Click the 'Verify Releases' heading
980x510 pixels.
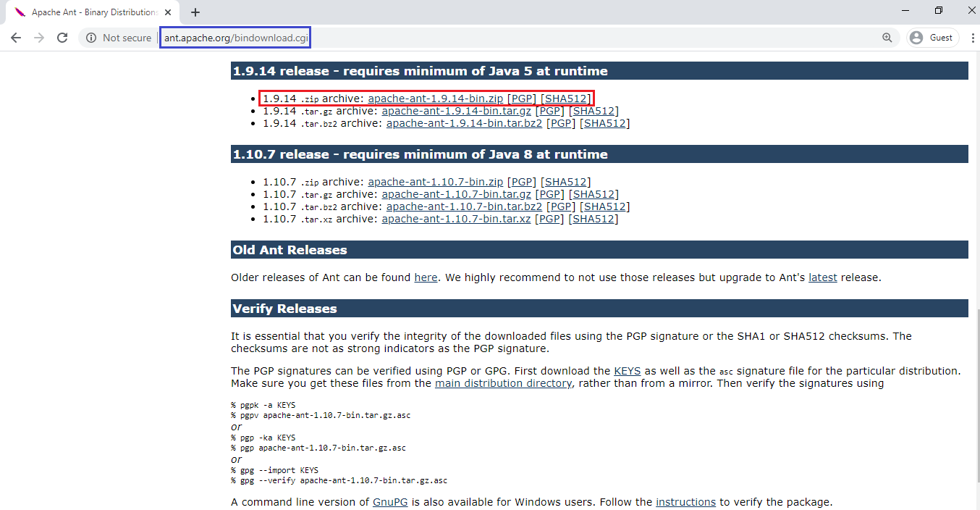pos(599,309)
